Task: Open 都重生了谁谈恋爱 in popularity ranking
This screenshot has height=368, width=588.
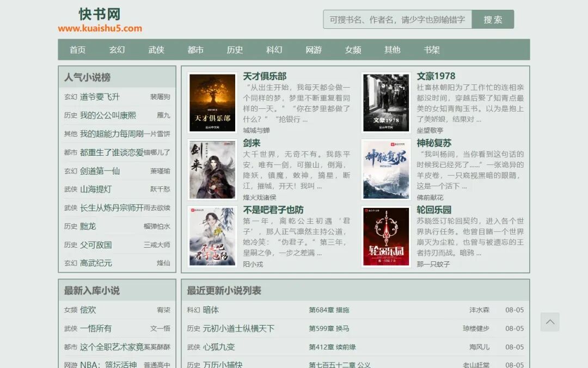Action: pyautogui.click(x=112, y=152)
